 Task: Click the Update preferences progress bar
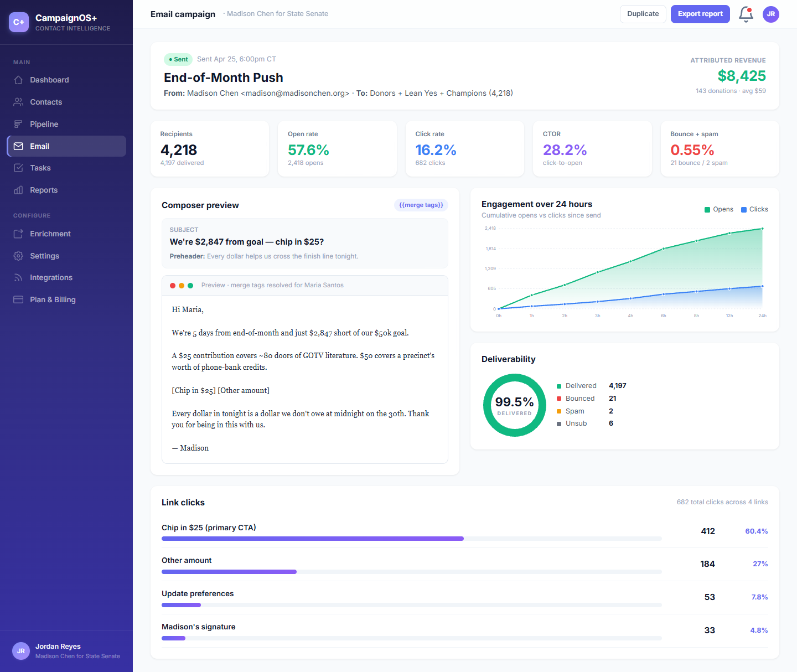pos(412,605)
